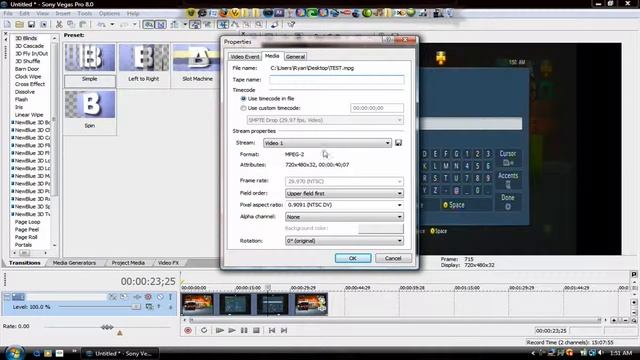Click the Open folder icon in toolbar

pyautogui.click(x=19, y=24)
